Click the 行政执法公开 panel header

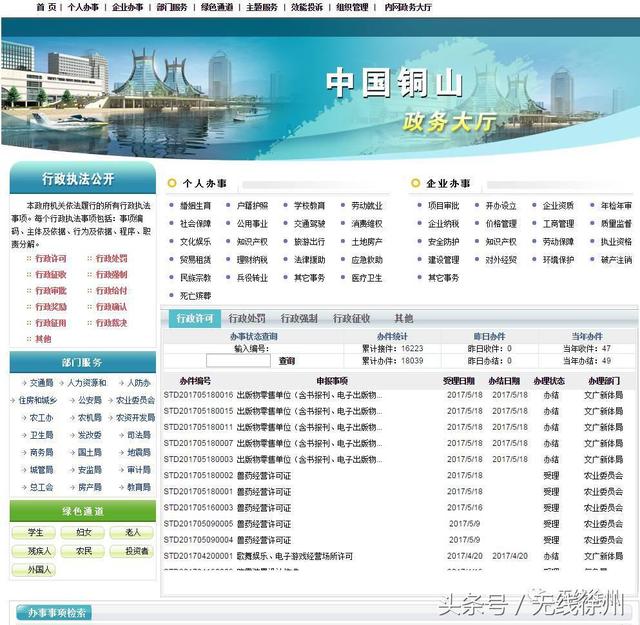(x=82, y=179)
